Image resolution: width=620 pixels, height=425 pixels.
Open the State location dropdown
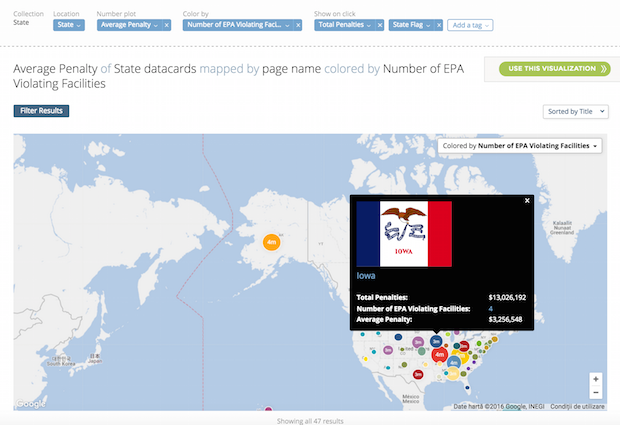(69, 24)
